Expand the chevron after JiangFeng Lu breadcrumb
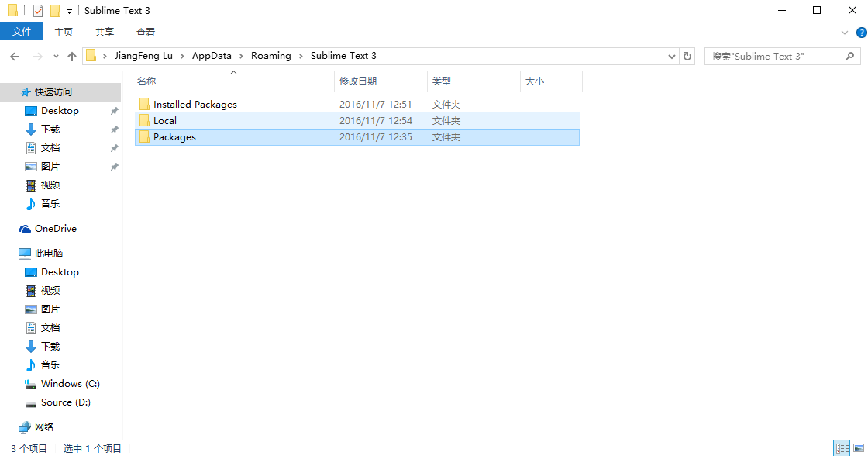868x456 pixels. tap(182, 56)
